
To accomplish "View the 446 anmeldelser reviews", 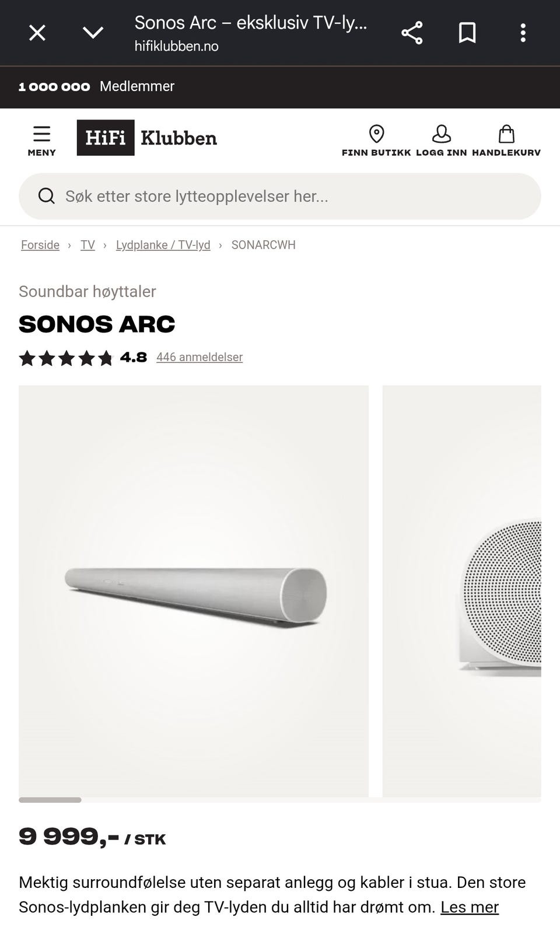I will (199, 357).
